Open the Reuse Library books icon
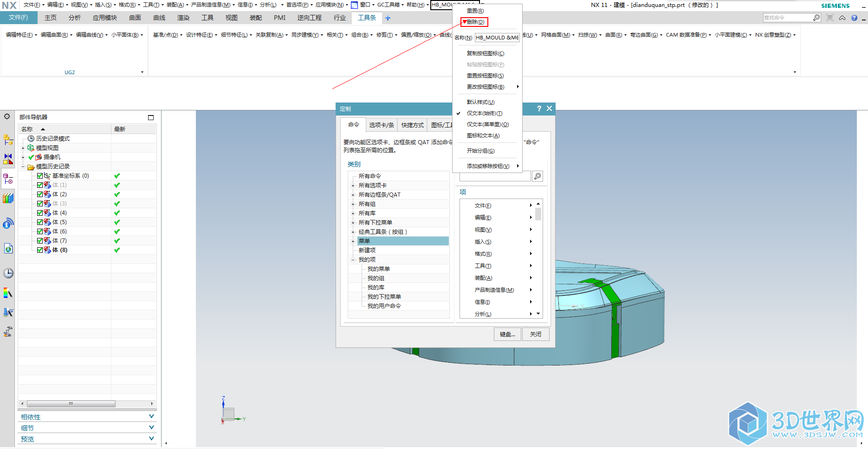 (8, 199)
